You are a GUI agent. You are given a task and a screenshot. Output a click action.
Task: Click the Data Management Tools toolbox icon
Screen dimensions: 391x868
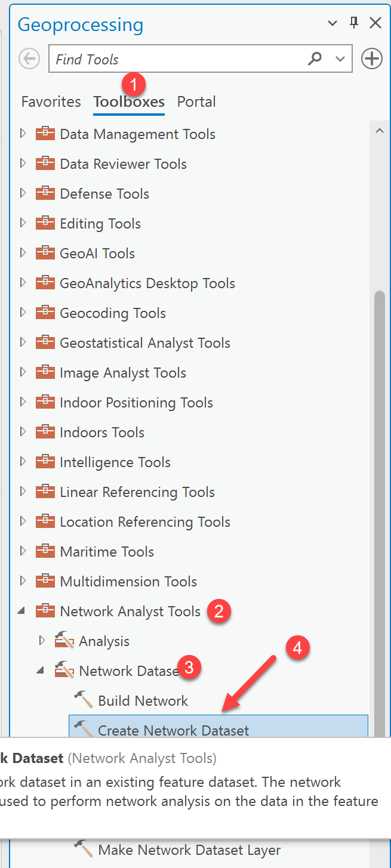coord(45,134)
